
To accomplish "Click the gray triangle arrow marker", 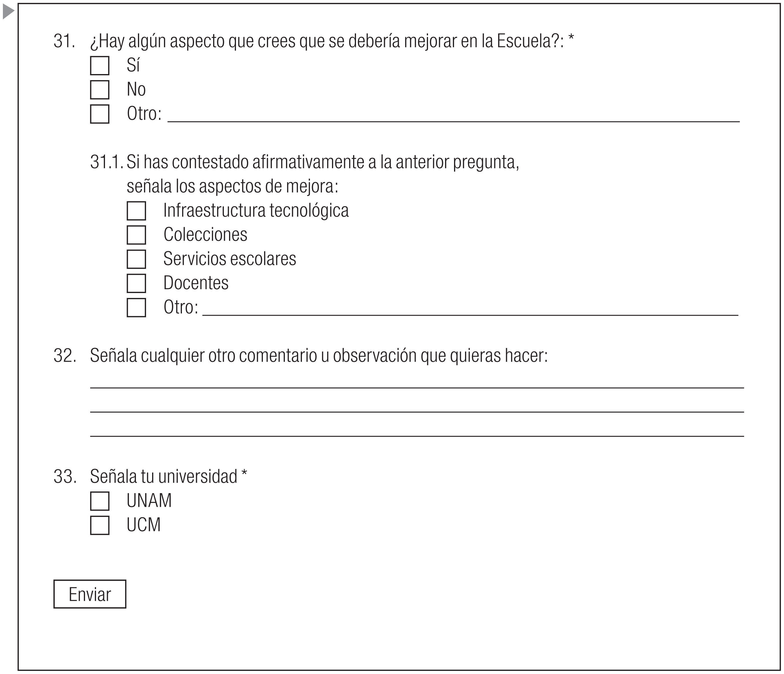I will [x=8, y=12].
